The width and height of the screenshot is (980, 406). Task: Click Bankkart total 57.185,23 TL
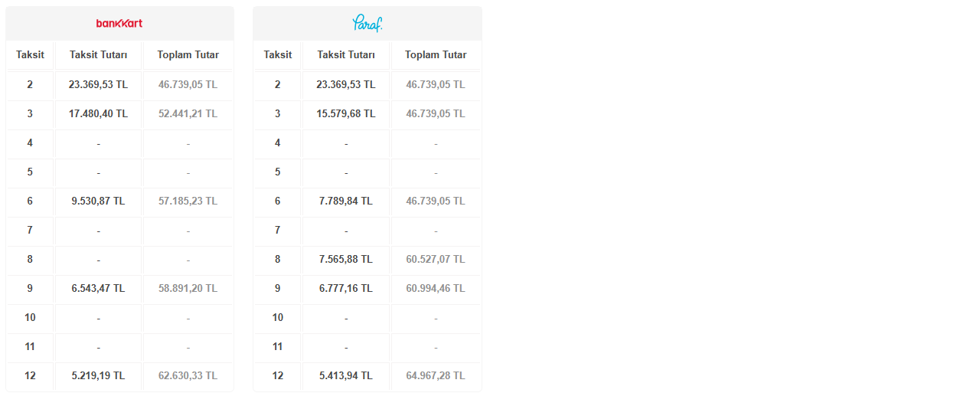coord(188,201)
